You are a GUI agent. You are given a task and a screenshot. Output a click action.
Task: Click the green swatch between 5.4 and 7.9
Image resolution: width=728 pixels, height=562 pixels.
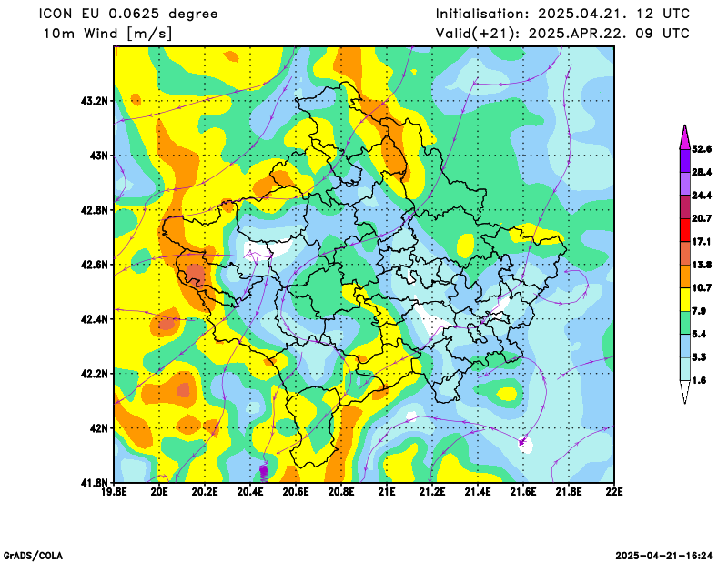click(x=685, y=323)
